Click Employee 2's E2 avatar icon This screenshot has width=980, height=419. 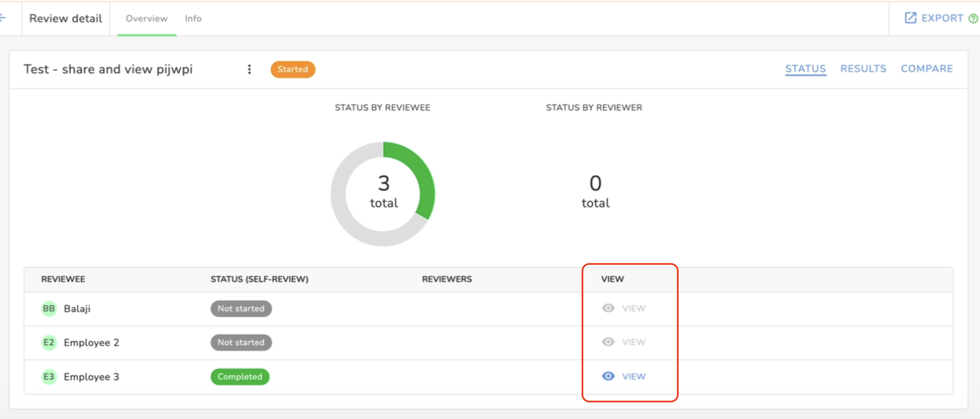coord(49,342)
